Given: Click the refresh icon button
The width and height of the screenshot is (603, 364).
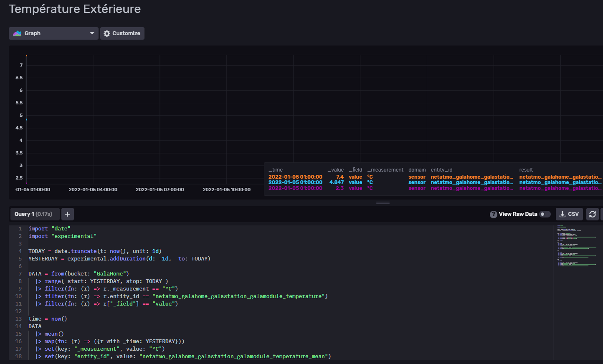Looking at the screenshot, I should click(593, 214).
